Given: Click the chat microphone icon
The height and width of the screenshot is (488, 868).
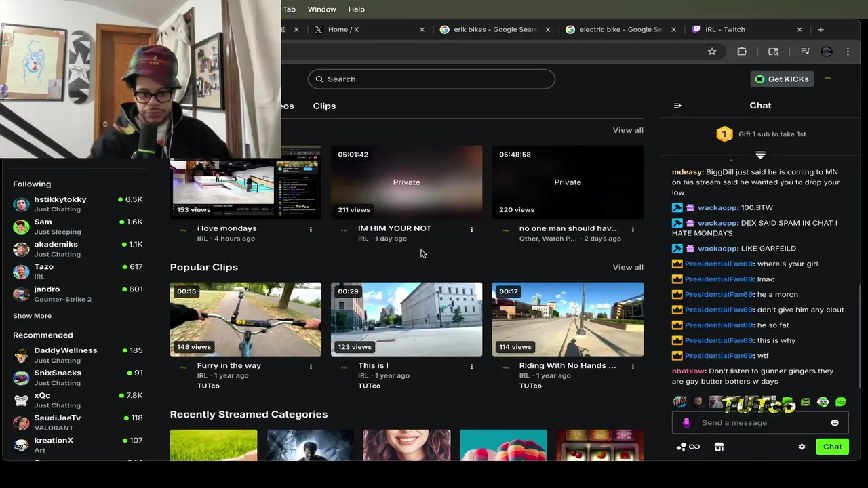Looking at the screenshot, I should tap(686, 422).
